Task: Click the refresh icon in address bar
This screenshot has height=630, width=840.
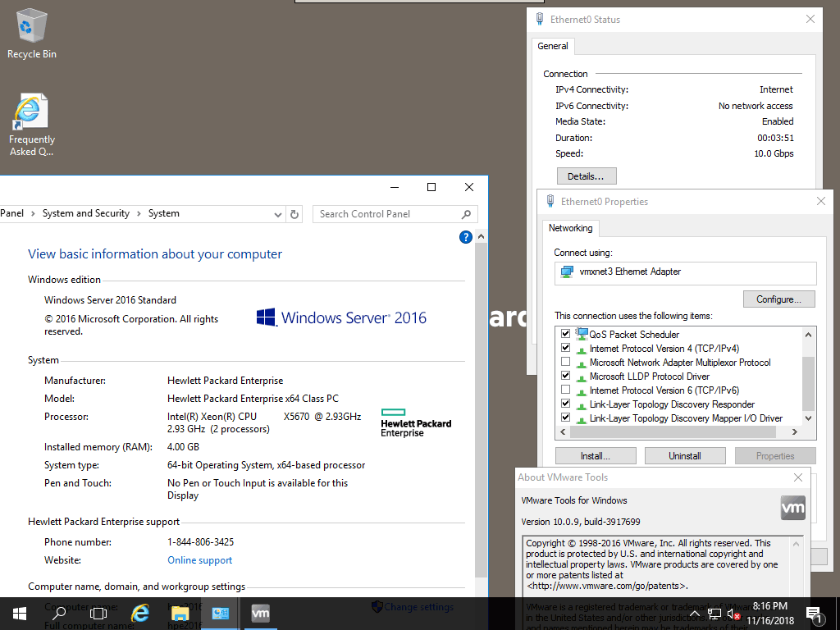Action: coord(294,214)
